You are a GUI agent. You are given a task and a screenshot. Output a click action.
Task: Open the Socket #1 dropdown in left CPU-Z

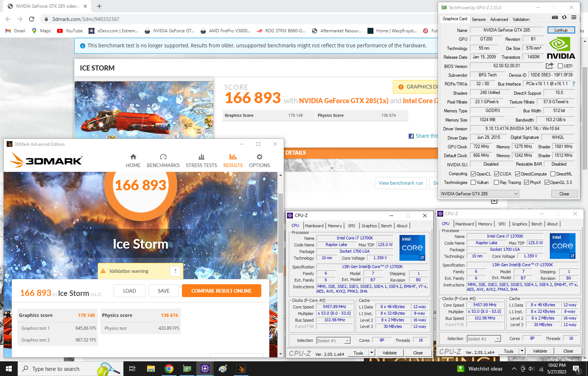[x=334, y=341]
